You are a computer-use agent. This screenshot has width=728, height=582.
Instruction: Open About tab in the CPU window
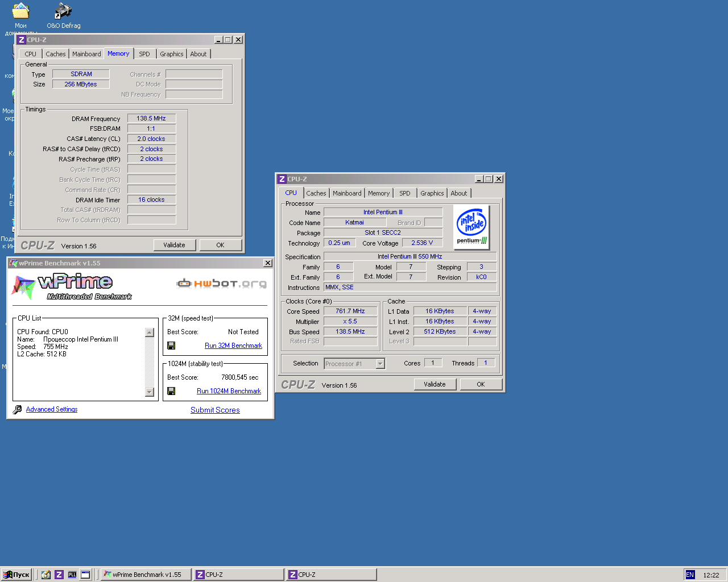click(x=459, y=193)
